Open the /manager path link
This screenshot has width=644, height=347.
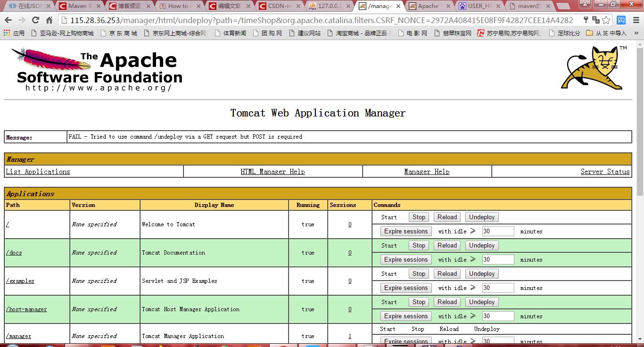click(x=18, y=336)
